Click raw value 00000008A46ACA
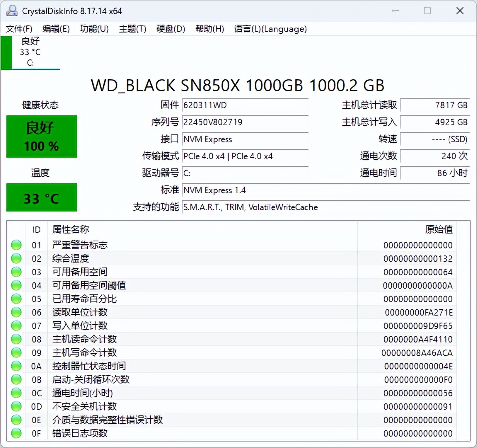Screen dimensions: 477x448 (x=417, y=353)
